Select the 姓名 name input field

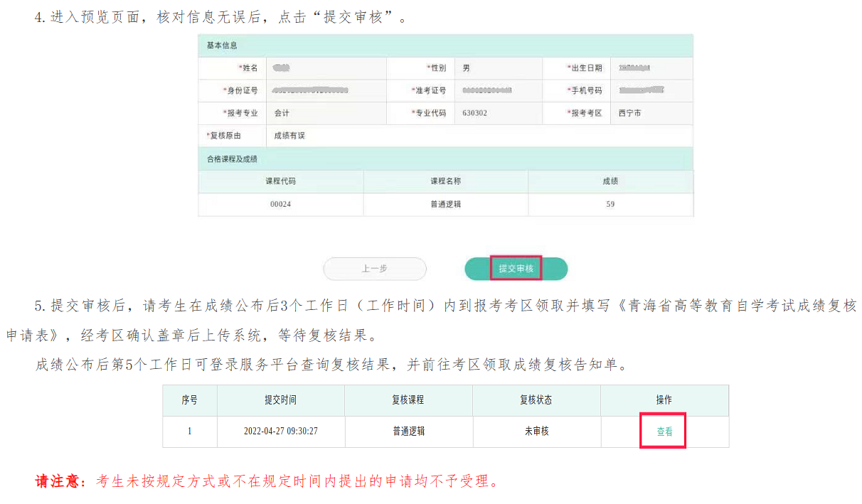click(x=326, y=68)
